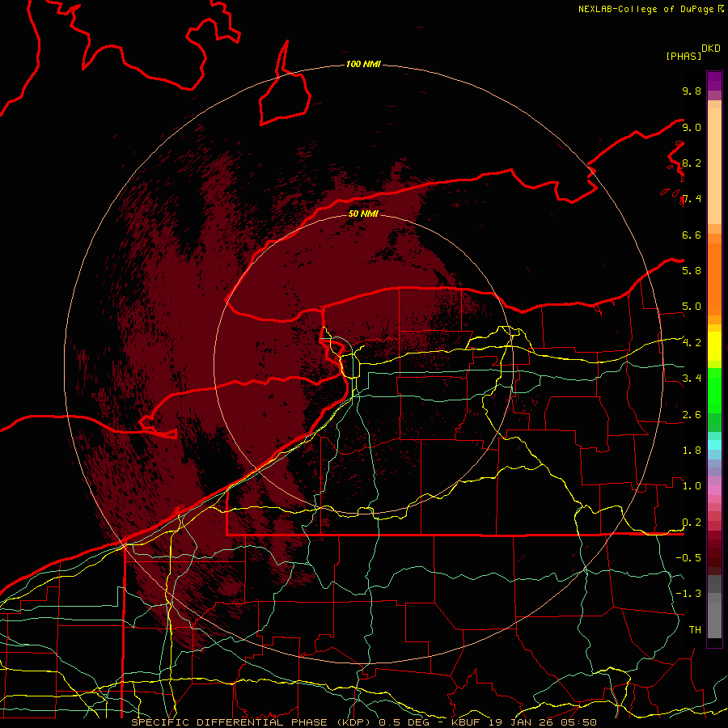This screenshot has width=728, height=728.
Task: Click the 9.0 value on color scale
Action: tap(692, 127)
